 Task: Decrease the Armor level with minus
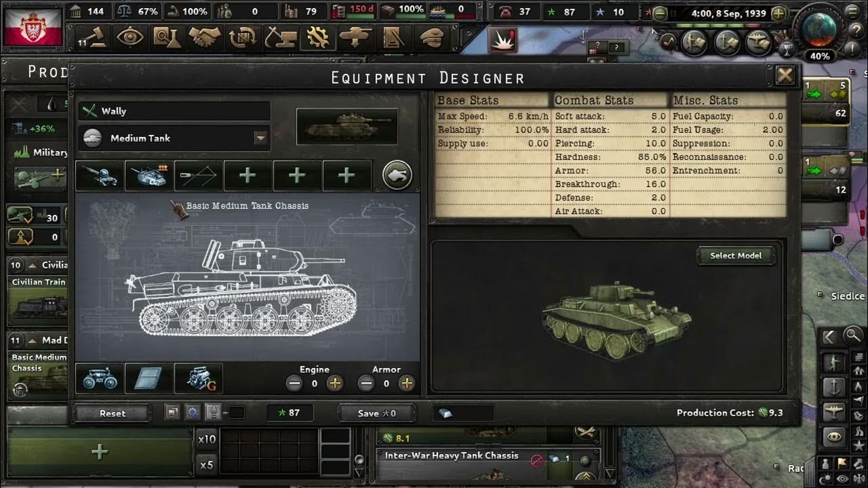click(x=366, y=384)
